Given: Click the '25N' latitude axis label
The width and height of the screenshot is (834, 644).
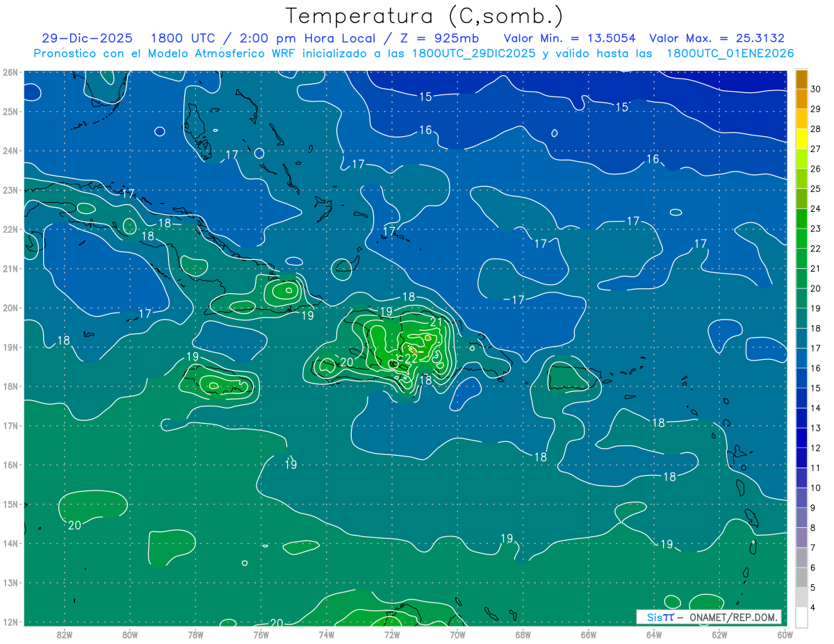Looking at the screenshot, I should (x=10, y=111).
